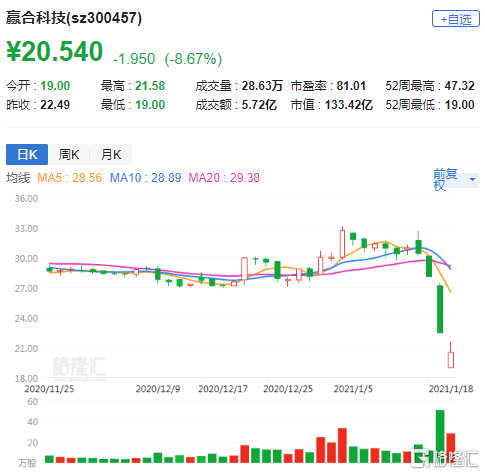
Task: Switch to the 周K weekly chart tab
Action: [x=69, y=154]
